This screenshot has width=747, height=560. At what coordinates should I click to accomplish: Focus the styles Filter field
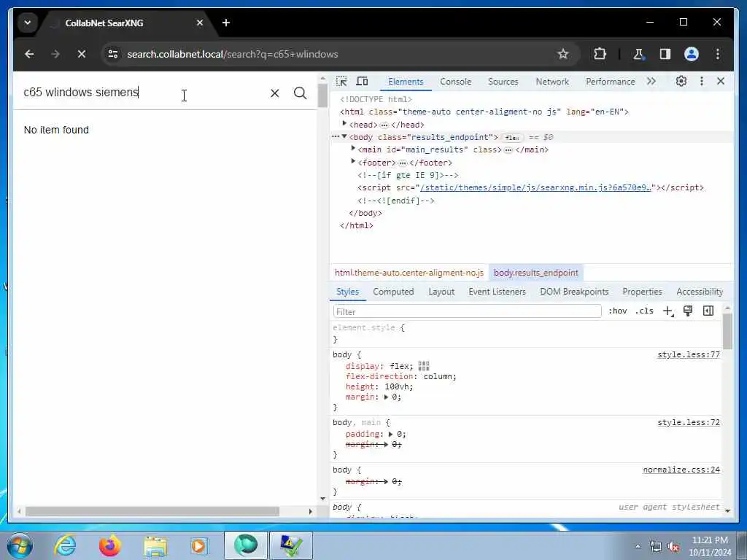(467, 311)
